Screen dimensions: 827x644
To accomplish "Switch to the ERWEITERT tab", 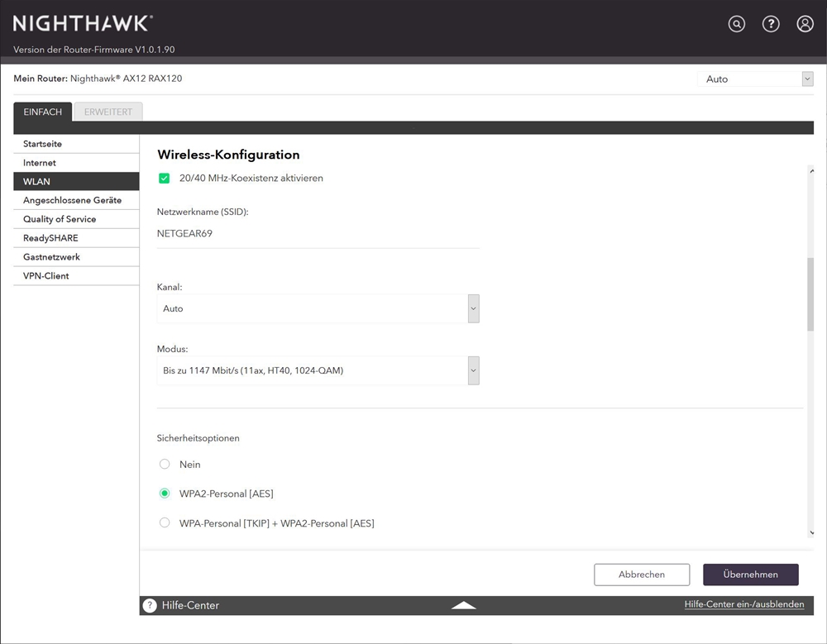I will click(x=108, y=112).
